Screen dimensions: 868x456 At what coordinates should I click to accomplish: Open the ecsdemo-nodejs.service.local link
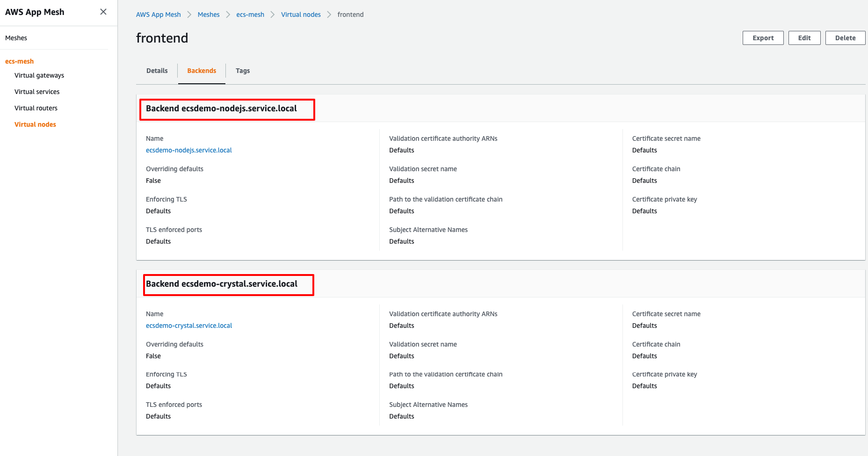[x=189, y=150]
